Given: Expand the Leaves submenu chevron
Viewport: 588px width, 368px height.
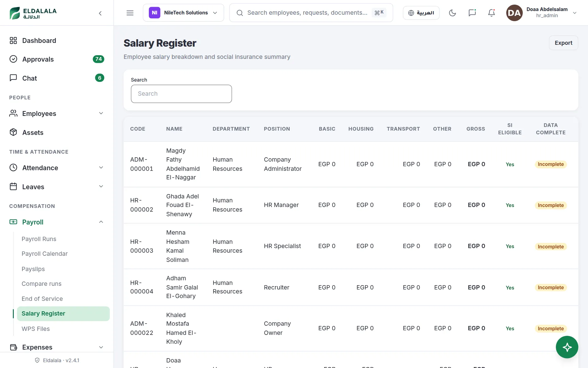Looking at the screenshot, I should point(101,186).
